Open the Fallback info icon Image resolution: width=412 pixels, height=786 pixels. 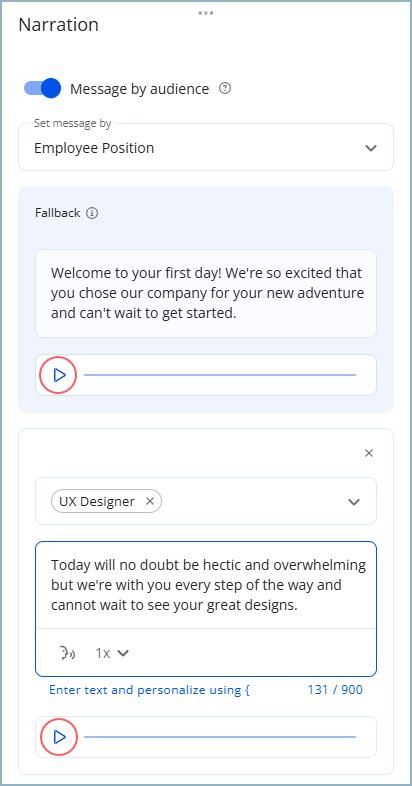click(92, 213)
